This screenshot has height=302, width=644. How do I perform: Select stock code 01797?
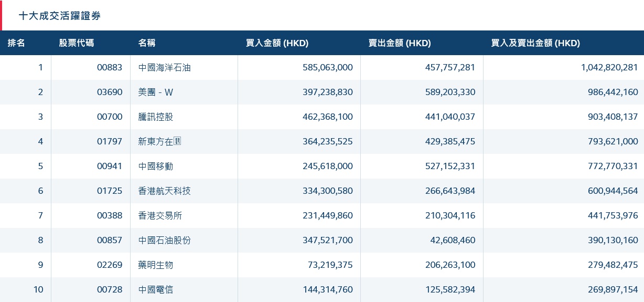pyautogui.click(x=110, y=141)
